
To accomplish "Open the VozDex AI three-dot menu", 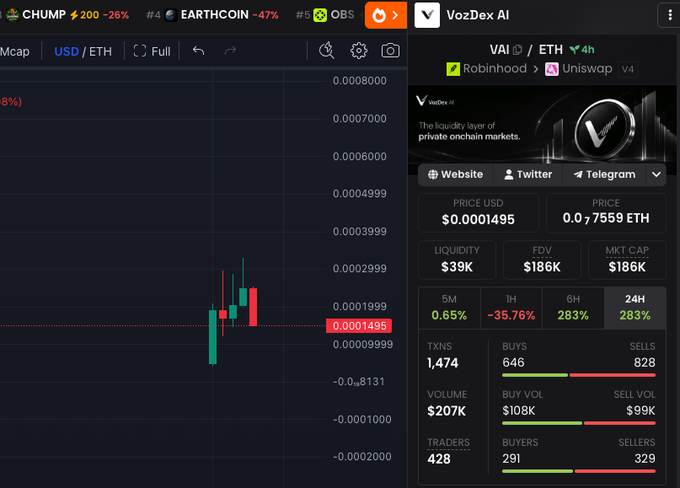I will pos(670,15).
